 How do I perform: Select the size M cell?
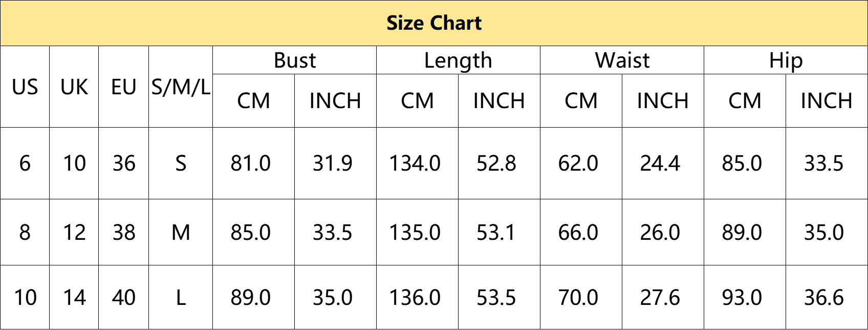pyautogui.click(x=181, y=232)
